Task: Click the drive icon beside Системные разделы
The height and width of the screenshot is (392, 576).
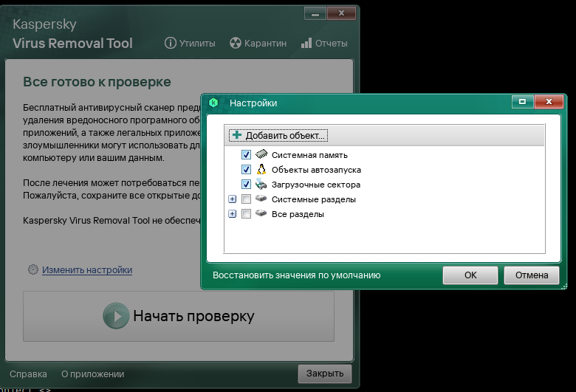Action: (x=261, y=199)
